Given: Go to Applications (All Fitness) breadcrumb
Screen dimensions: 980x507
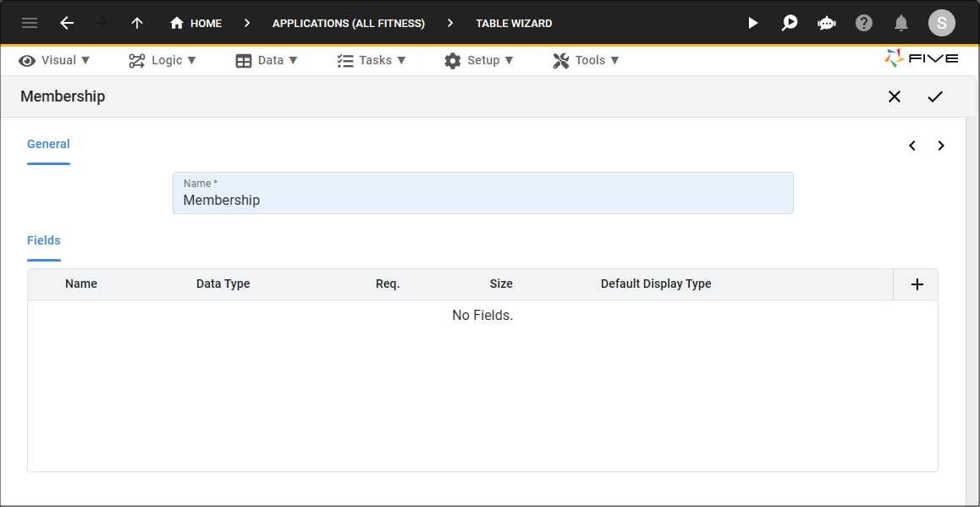Looking at the screenshot, I should pyautogui.click(x=349, y=23).
